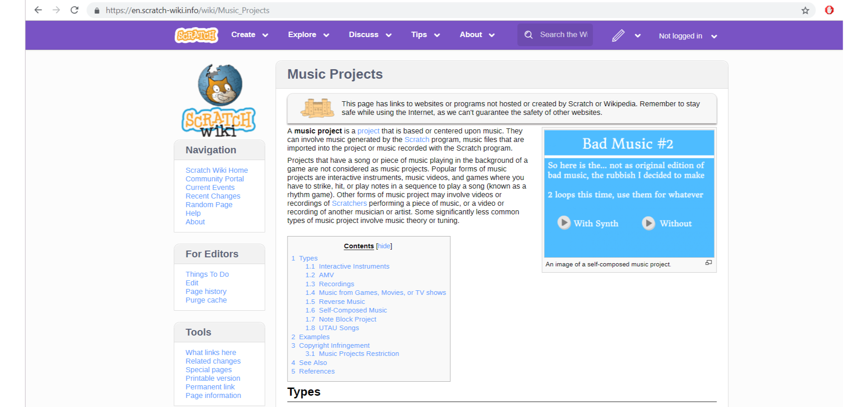This screenshot has height=407, width=868.
Task: Click the back arrow in the browser
Action: point(38,9)
